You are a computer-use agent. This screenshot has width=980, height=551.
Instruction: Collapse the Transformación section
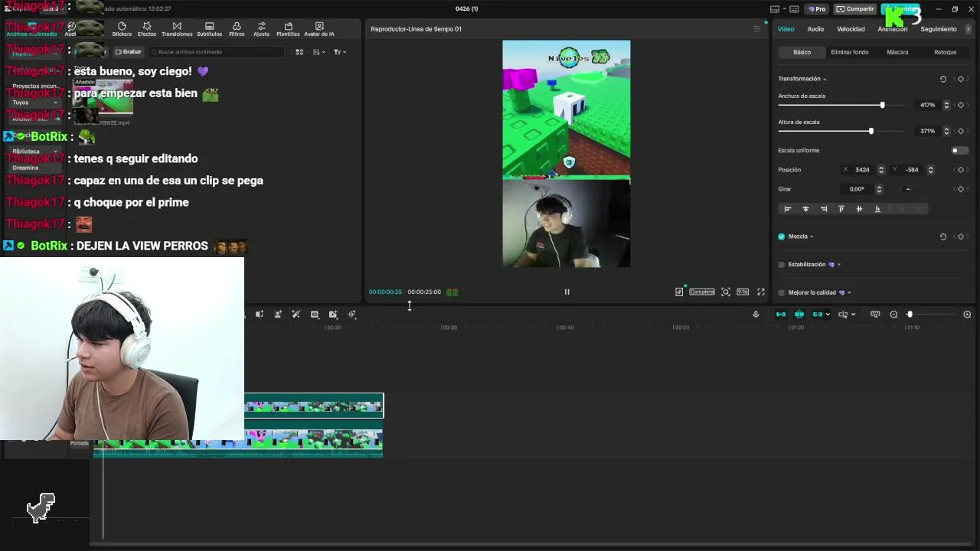coord(825,79)
